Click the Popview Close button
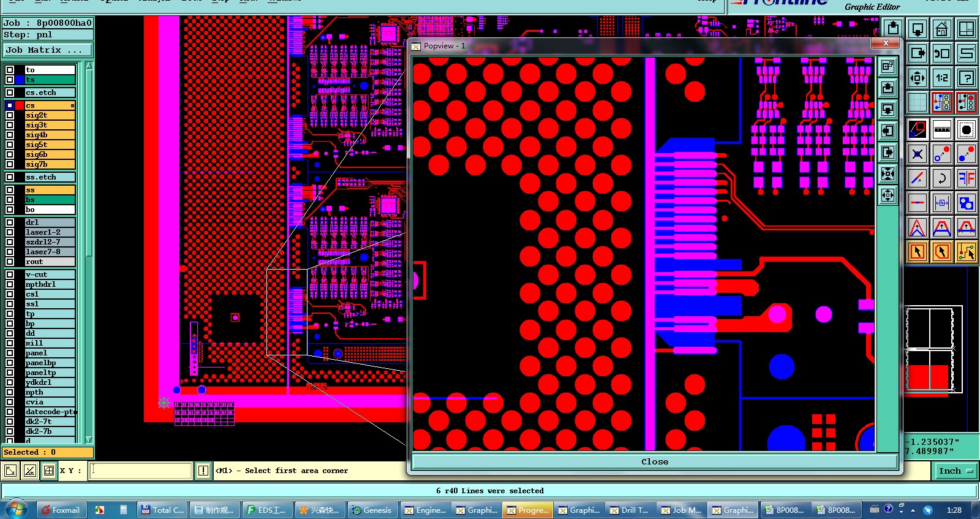The width and height of the screenshot is (980, 519). (x=655, y=461)
